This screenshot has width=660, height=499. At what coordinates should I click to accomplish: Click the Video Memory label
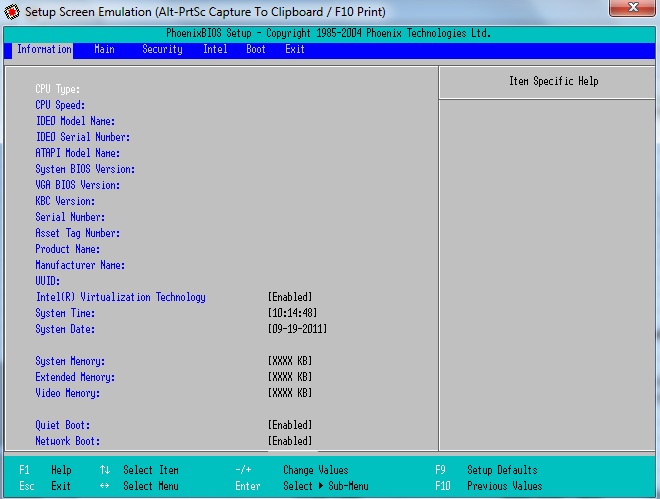68,393
